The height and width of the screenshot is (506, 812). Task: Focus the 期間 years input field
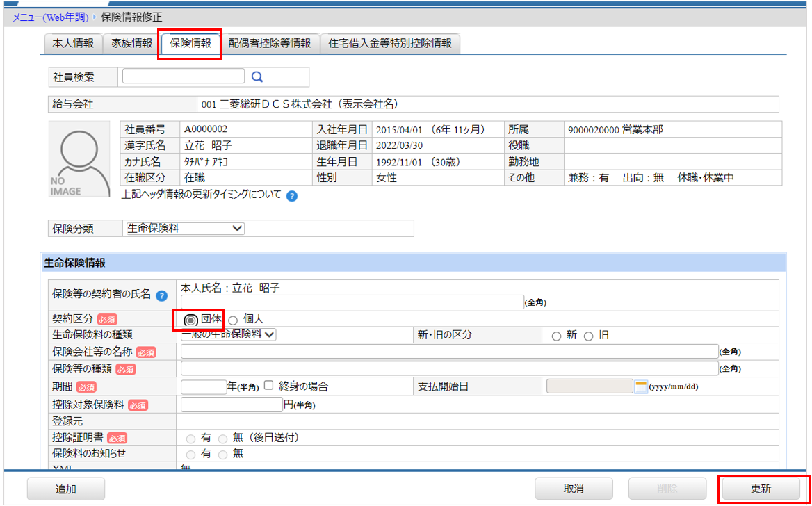(x=204, y=387)
